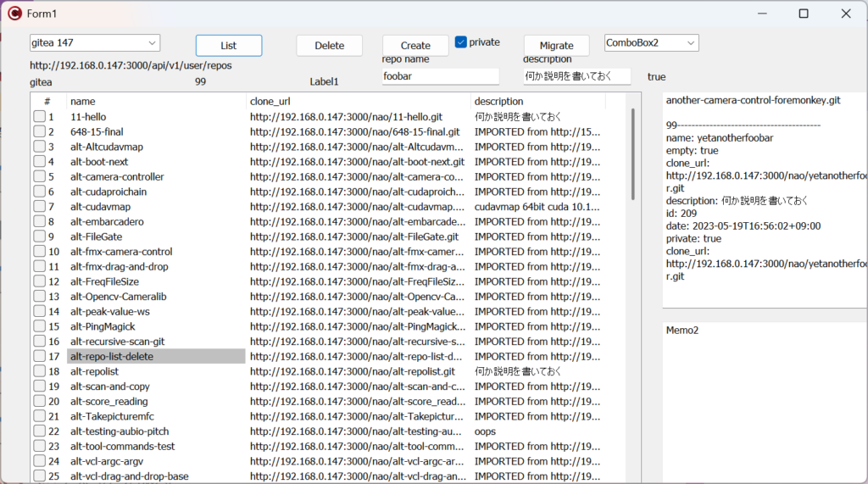Sort list by the name column header
Image resolution: width=868 pixels, height=484 pixels.
156,101
